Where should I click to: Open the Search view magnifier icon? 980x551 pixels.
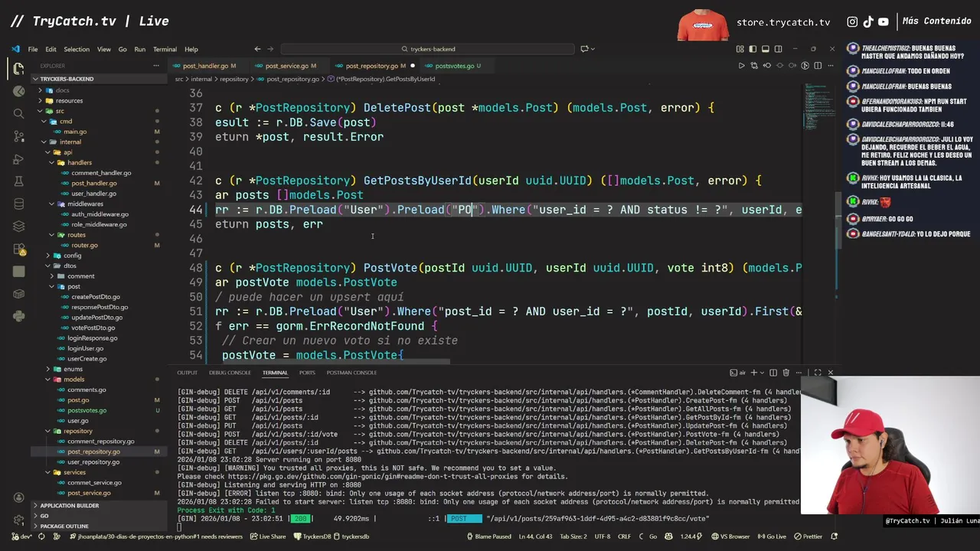tap(18, 113)
